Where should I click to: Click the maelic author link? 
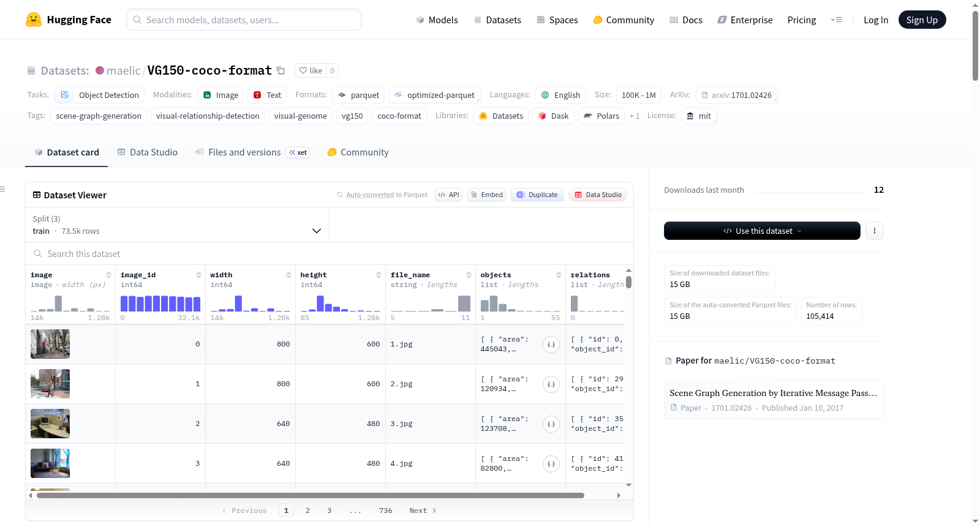123,70
